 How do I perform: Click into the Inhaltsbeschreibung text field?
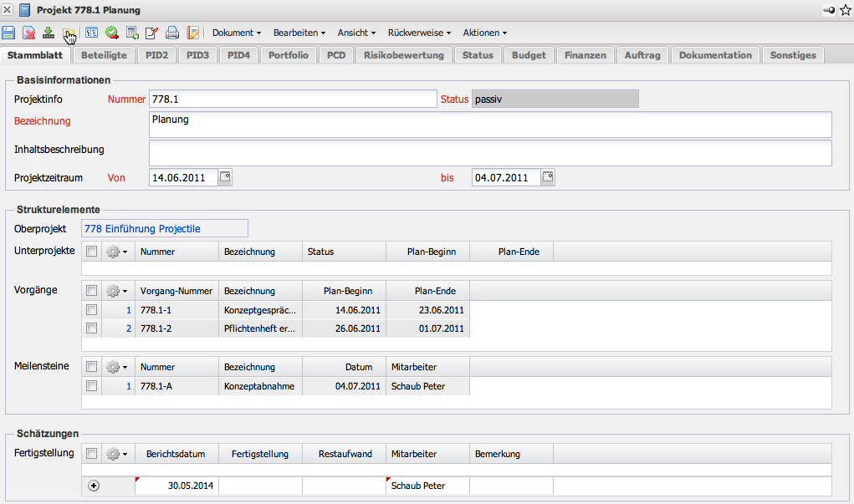[x=489, y=153]
